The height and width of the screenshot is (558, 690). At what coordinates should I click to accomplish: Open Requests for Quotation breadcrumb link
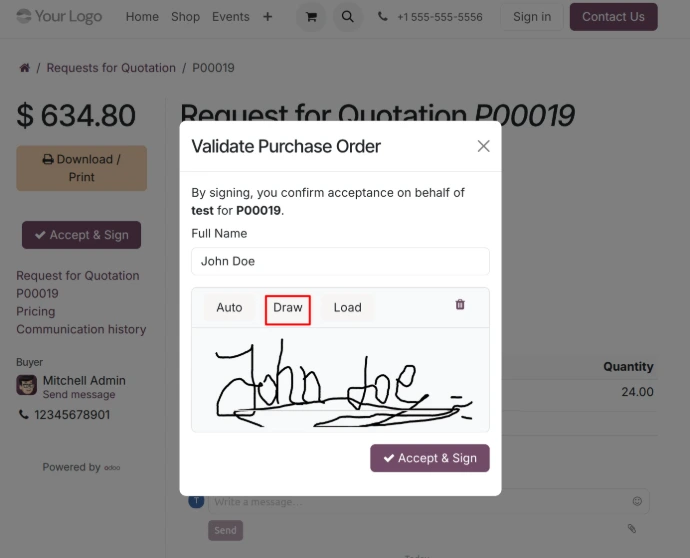(x=111, y=68)
